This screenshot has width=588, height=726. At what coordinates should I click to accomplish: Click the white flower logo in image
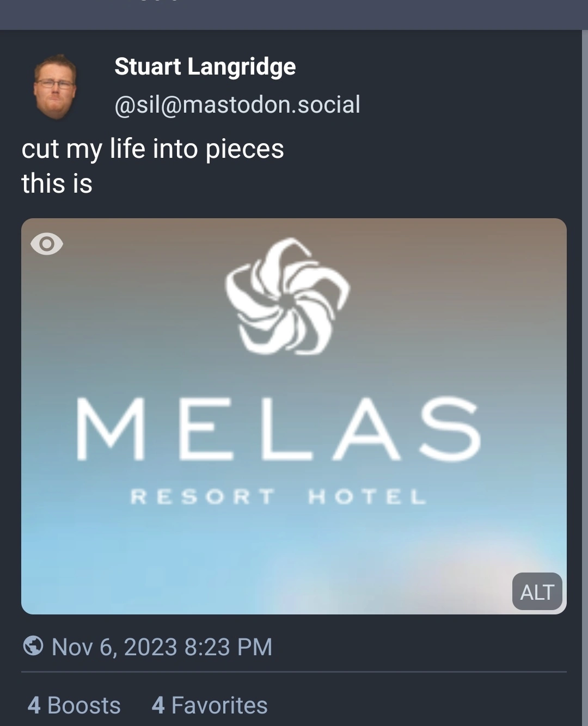(x=288, y=296)
